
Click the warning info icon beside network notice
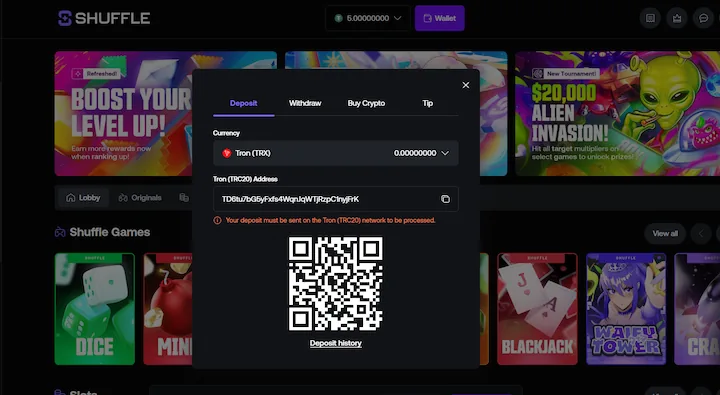218,220
